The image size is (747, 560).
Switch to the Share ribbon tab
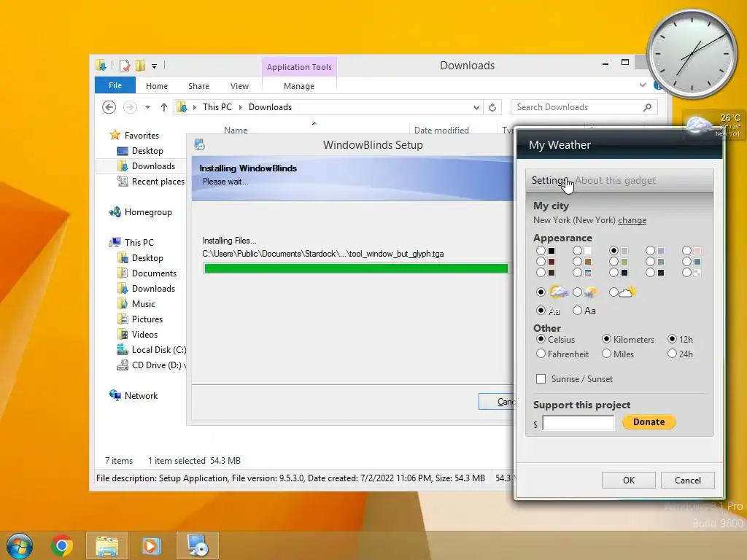coord(198,86)
